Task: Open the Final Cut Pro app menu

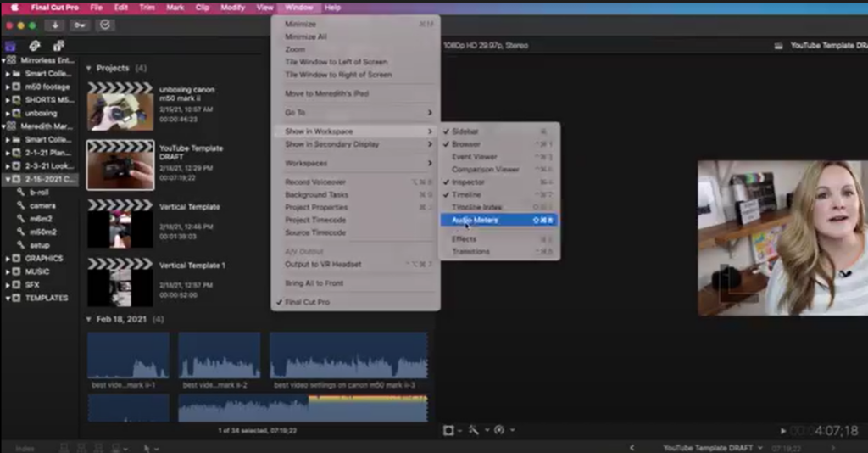Action: 54,8
